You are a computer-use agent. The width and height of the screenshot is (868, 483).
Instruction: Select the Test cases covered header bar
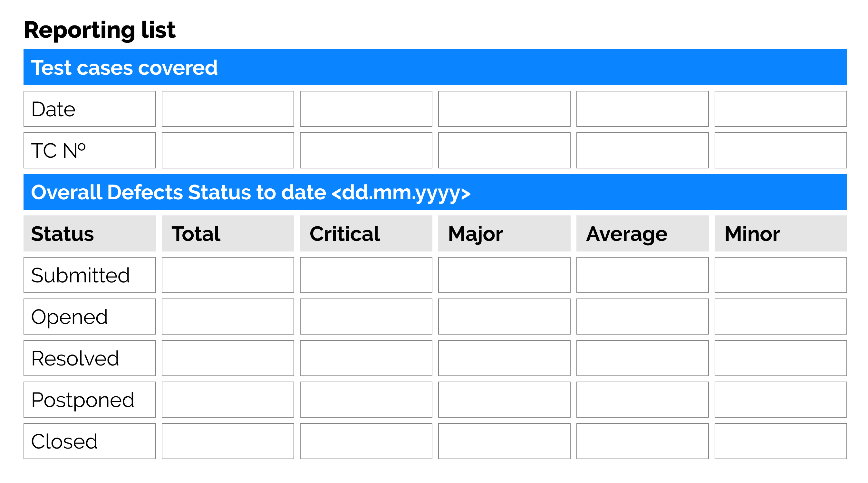tap(435, 67)
